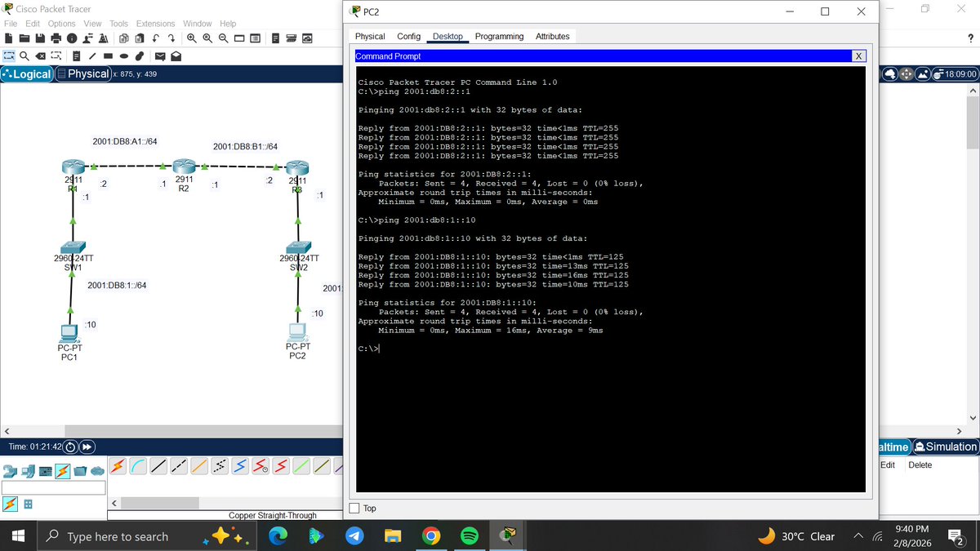Choose the Copper Straight-Through solid black cable
980x551 pixels.
[x=159, y=466]
